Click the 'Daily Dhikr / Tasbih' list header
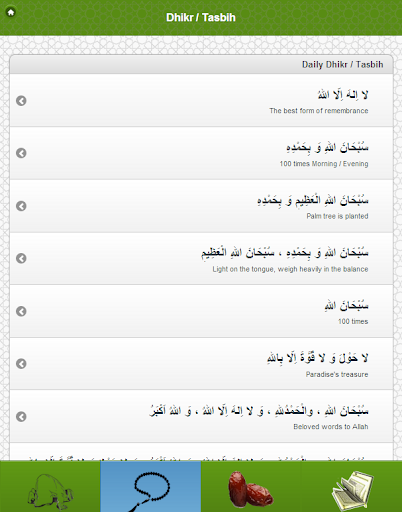This screenshot has width=402, height=512. click(201, 64)
